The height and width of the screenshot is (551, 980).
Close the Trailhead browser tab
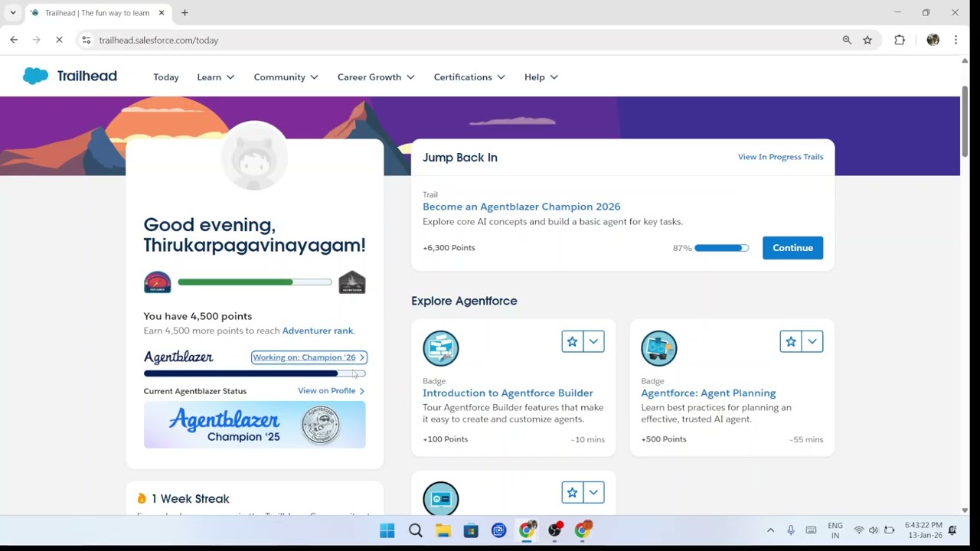click(162, 13)
